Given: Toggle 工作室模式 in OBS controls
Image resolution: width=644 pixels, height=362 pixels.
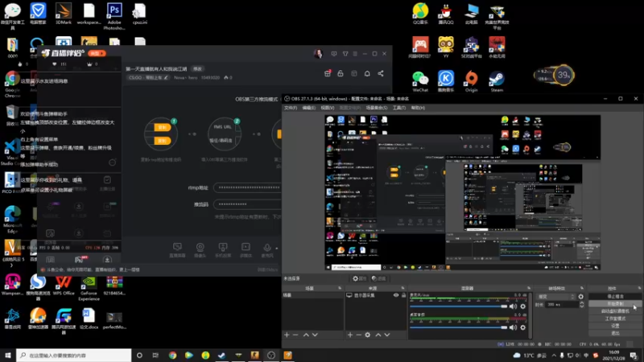Looking at the screenshot, I should click(615, 319).
